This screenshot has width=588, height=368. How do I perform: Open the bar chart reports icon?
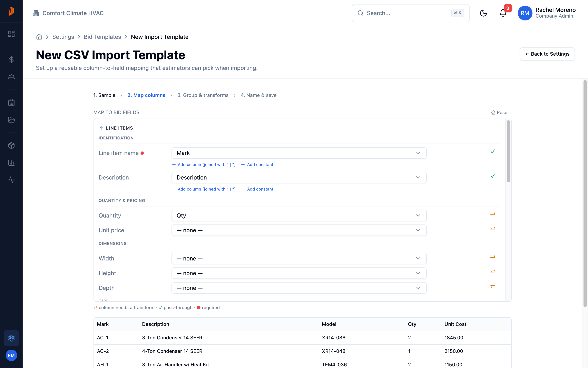(x=11, y=163)
